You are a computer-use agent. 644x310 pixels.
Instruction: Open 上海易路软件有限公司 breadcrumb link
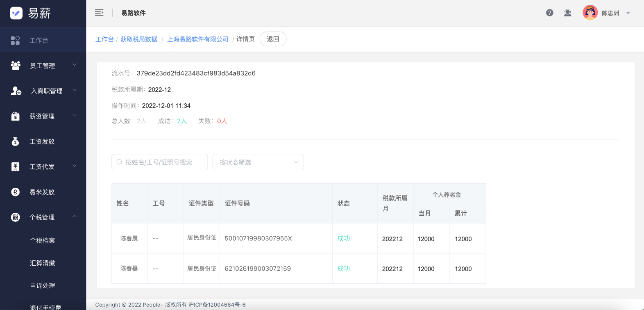(x=198, y=39)
